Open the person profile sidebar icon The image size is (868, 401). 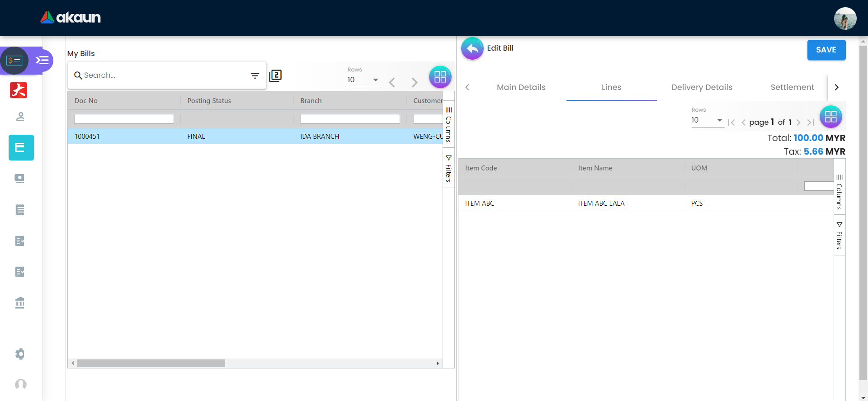[x=20, y=117]
